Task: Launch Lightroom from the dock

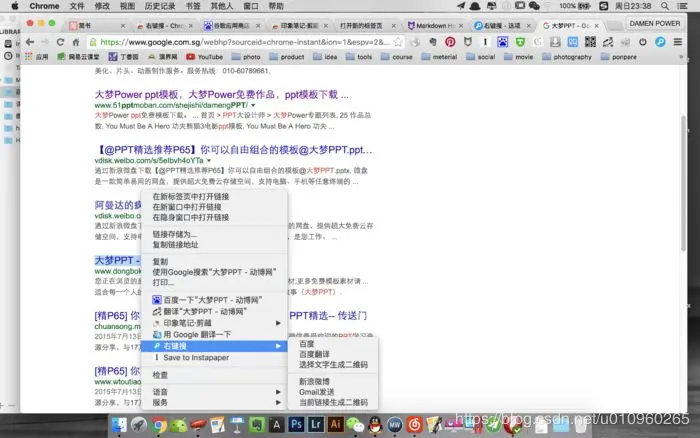Action: point(316,425)
